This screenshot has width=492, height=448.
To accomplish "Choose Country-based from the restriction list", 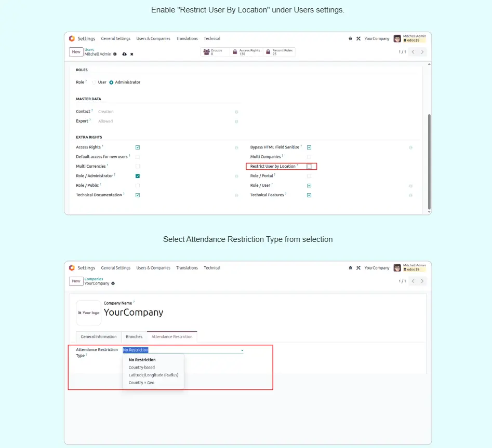I will 141,368.
